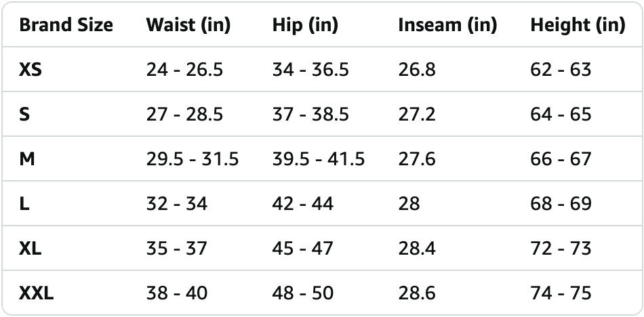Select the 39.5 - 41.5 hip cell

click(319, 159)
